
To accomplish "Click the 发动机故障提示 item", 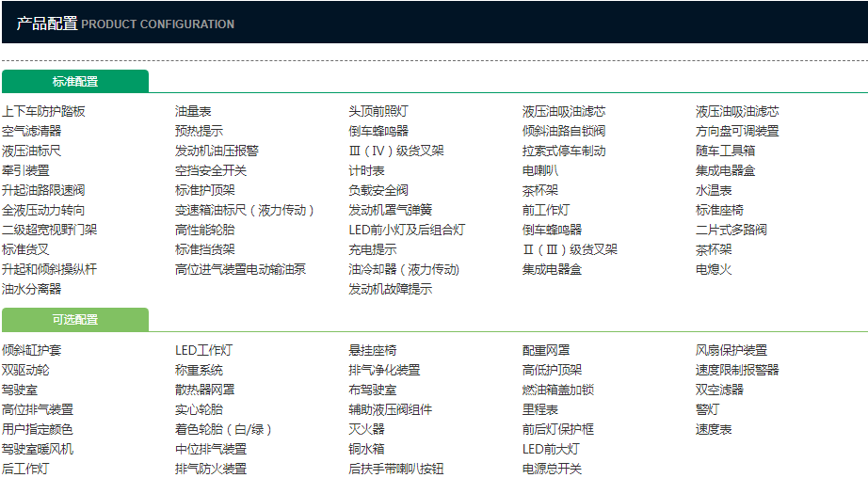I will [390, 289].
